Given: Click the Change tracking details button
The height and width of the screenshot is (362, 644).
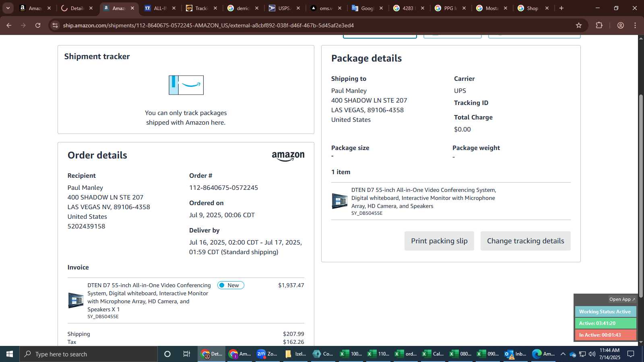Looking at the screenshot, I should [x=525, y=241].
